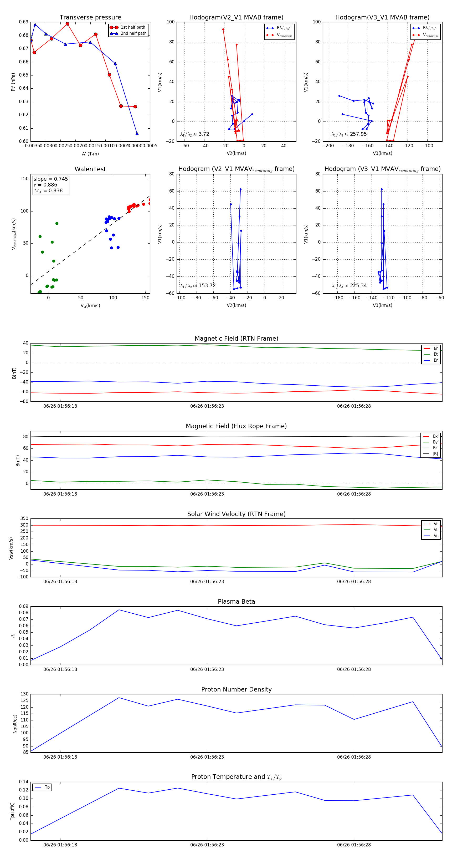The height and width of the screenshot is (868, 473).
Task: Select the "By'" legend entry
Action: tap(431, 442)
